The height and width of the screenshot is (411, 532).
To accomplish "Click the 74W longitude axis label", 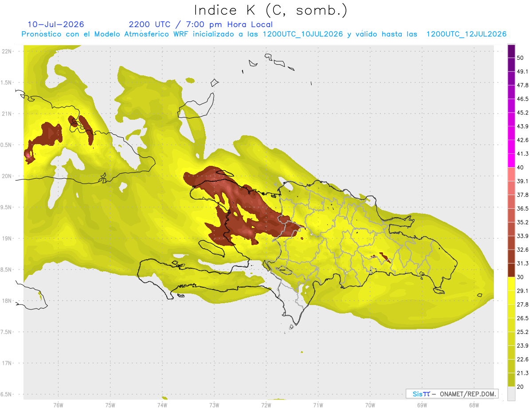I will click(x=162, y=405).
